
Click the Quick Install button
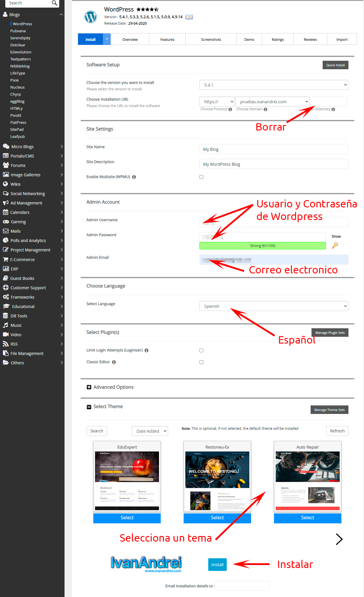click(335, 65)
